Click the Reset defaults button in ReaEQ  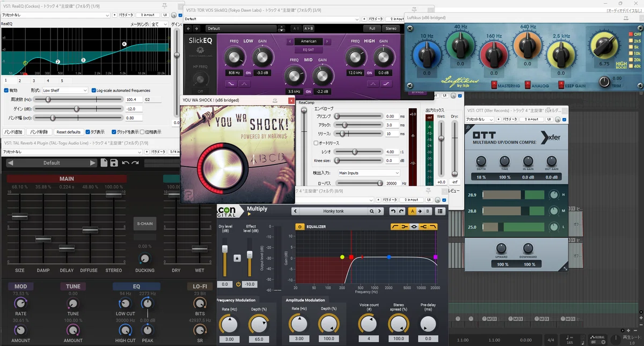(69, 131)
